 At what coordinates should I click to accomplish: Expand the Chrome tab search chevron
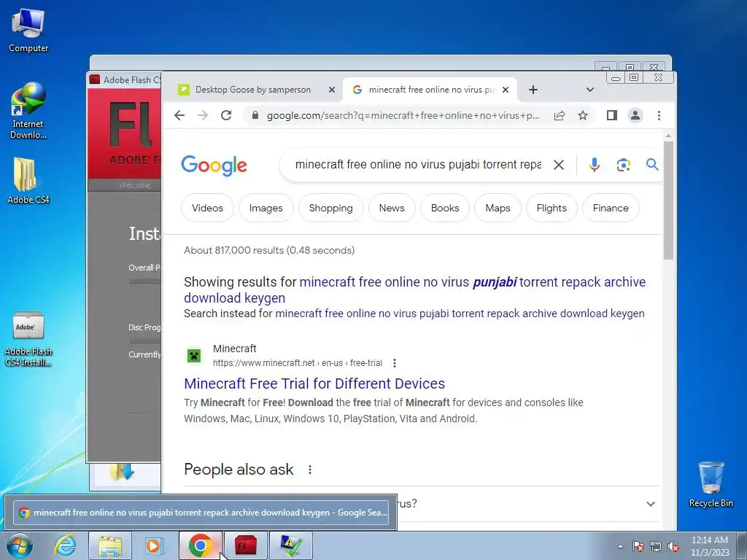point(589,90)
